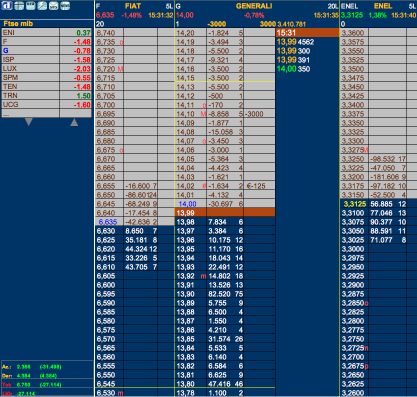This screenshot has width=417, height=397.
Task: Click the Ftse mib list header
Action: (18, 24)
